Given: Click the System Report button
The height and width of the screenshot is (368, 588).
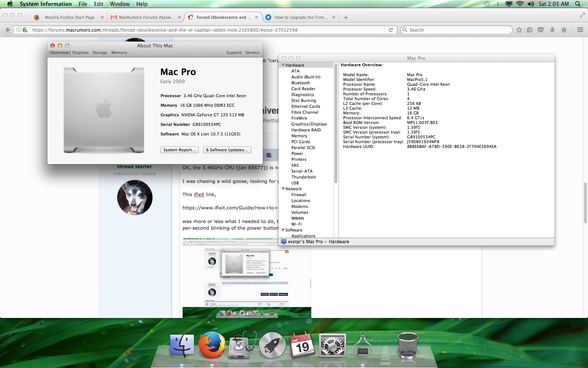Looking at the screenshot, I should pyautogui.click(x=180, y=150).
